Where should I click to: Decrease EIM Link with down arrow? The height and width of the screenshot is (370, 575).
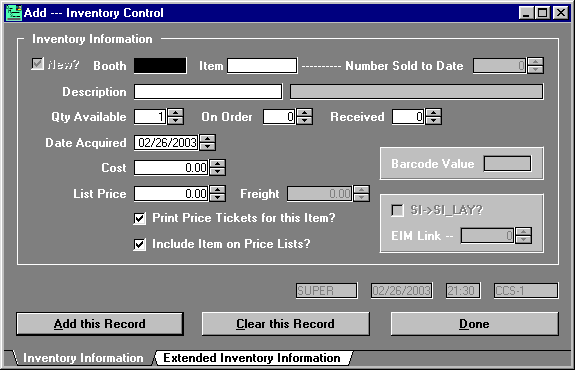(523, 240)
